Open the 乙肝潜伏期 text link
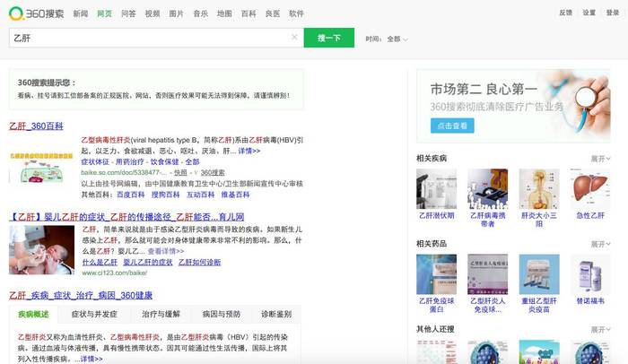 click(437, 215)
